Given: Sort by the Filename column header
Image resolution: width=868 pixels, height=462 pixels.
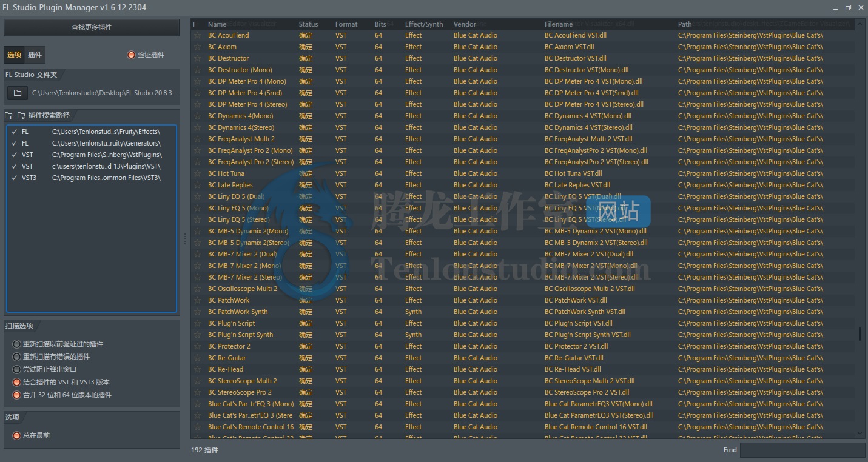Looking at the screenshot, I should pos(559,24).
